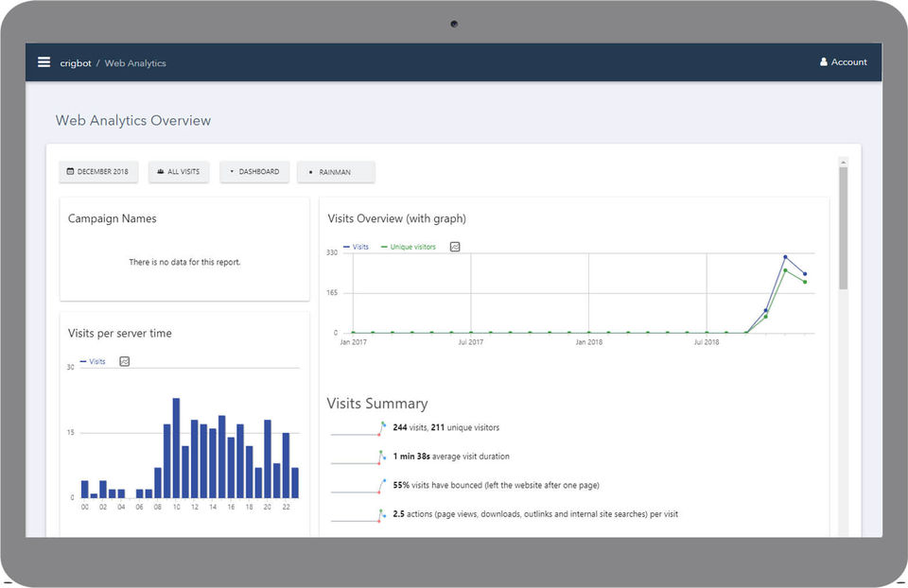Click the sparkline beside 244 visits

pos(358,429)
